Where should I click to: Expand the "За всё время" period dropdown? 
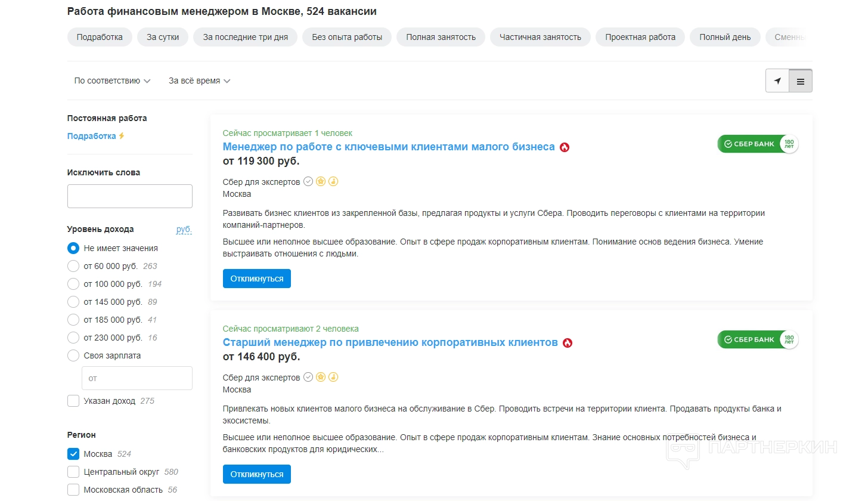(x=199, y=81)
